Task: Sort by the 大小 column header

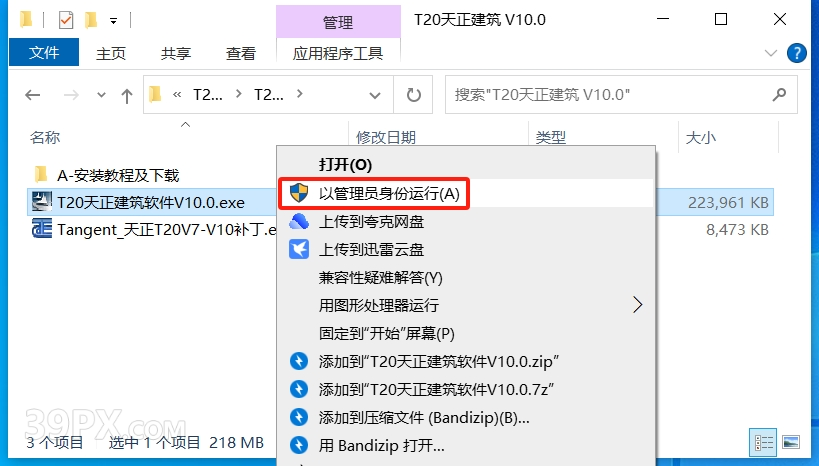Action: point(700,137)
